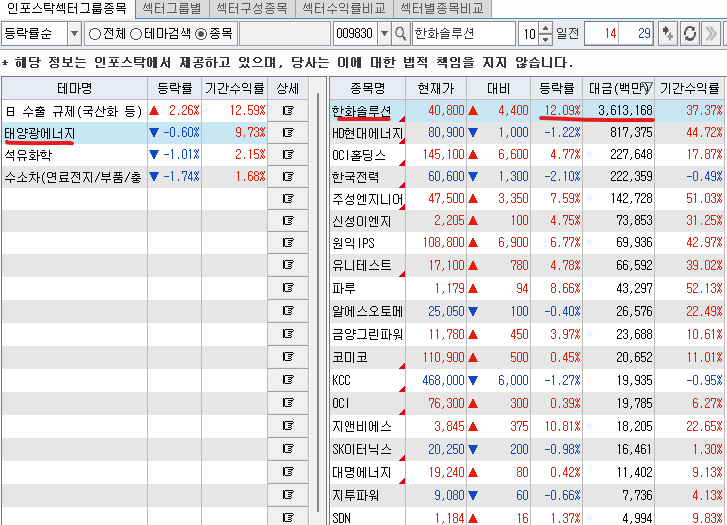727x525 pixels.
Task: Sort stocks by 현재가 column header
Action: coord(436,88)
